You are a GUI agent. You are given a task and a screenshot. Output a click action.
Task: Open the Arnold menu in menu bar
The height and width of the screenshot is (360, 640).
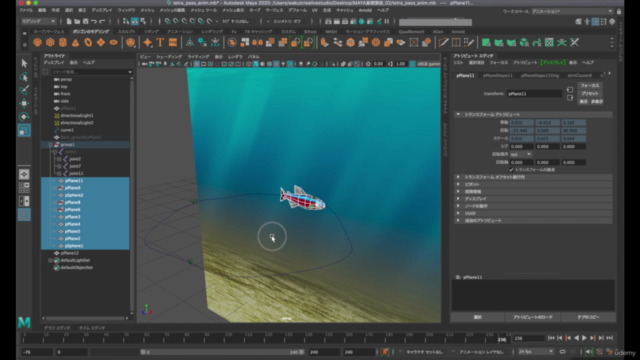365,10
